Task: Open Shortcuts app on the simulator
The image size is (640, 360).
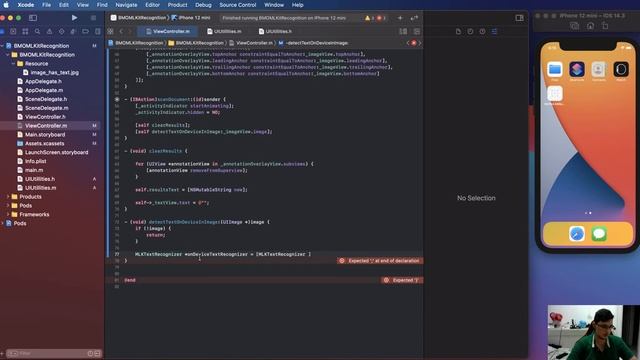Action: click(577, 69)
